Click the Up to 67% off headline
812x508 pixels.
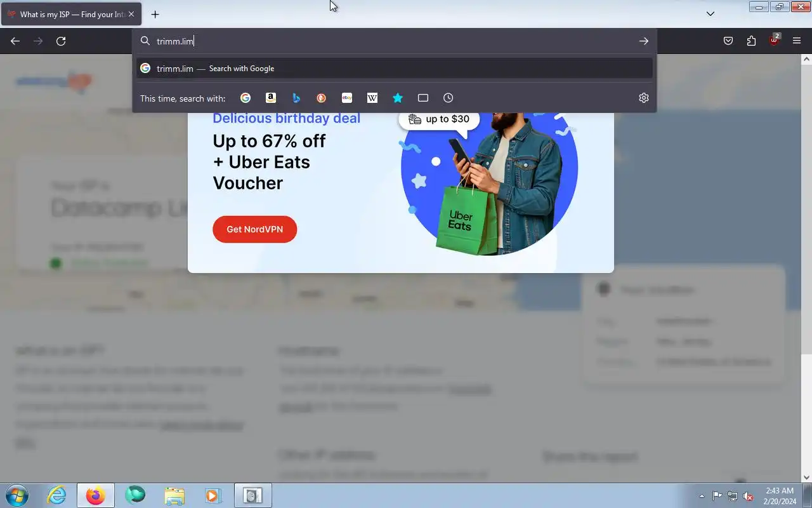pos(269,141)
